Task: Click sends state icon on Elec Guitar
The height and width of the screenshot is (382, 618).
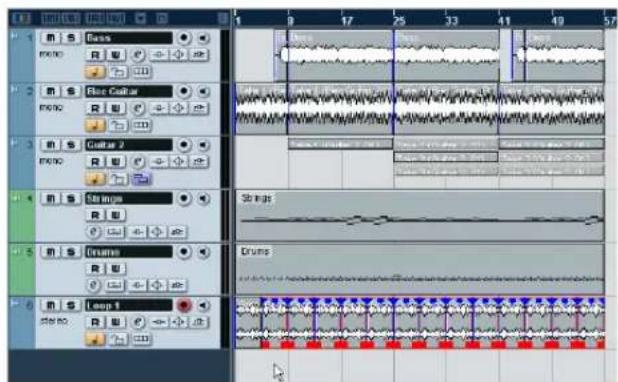Action: pyautogui.click(x=199, y=108)
